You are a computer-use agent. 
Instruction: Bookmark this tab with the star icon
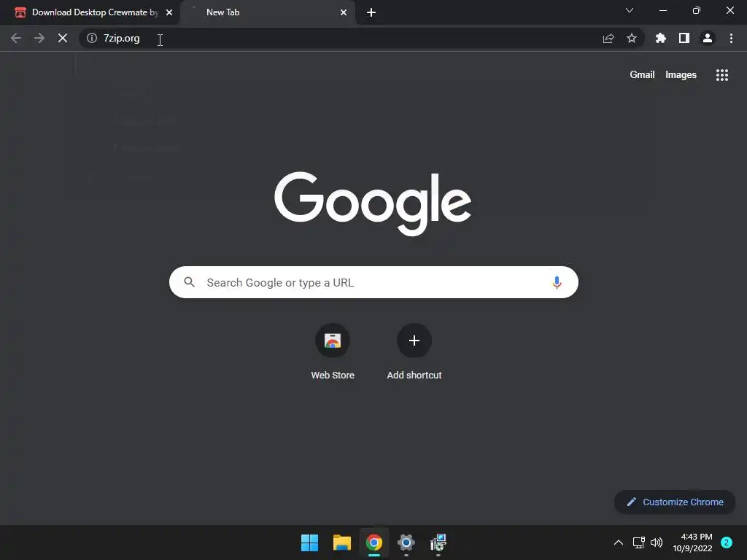tap(632, 38)
